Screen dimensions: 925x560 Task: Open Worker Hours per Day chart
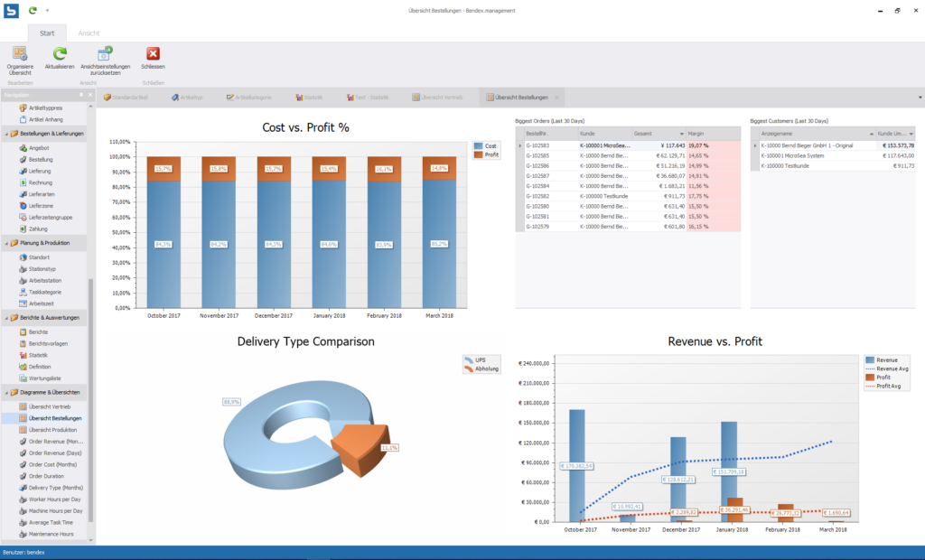tap(54, 499)
